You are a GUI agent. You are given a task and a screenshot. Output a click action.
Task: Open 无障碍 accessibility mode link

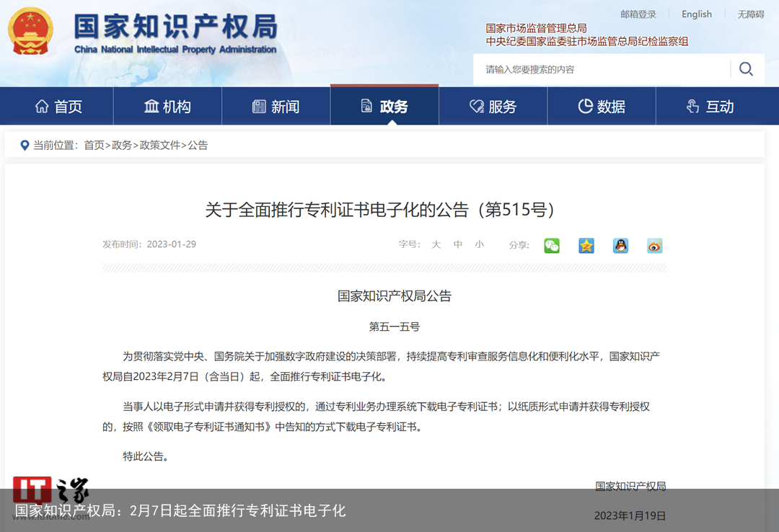(x=751, y=14)
